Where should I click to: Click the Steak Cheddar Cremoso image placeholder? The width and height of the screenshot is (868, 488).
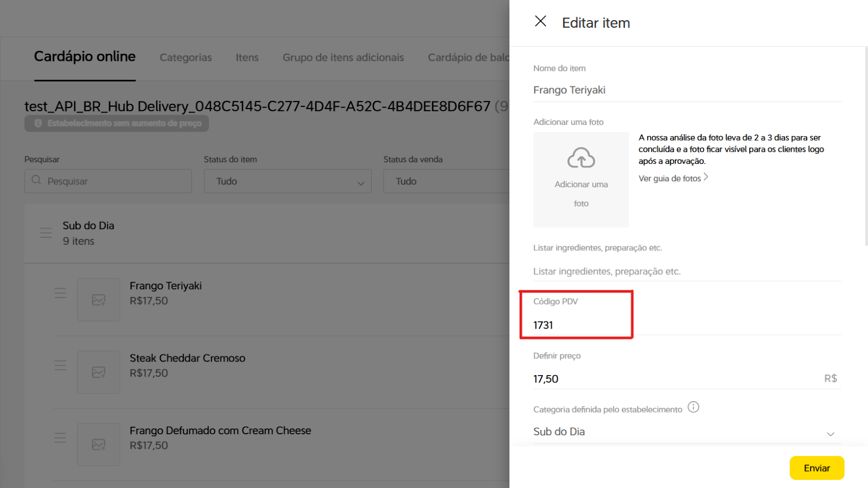click(98, 372)
